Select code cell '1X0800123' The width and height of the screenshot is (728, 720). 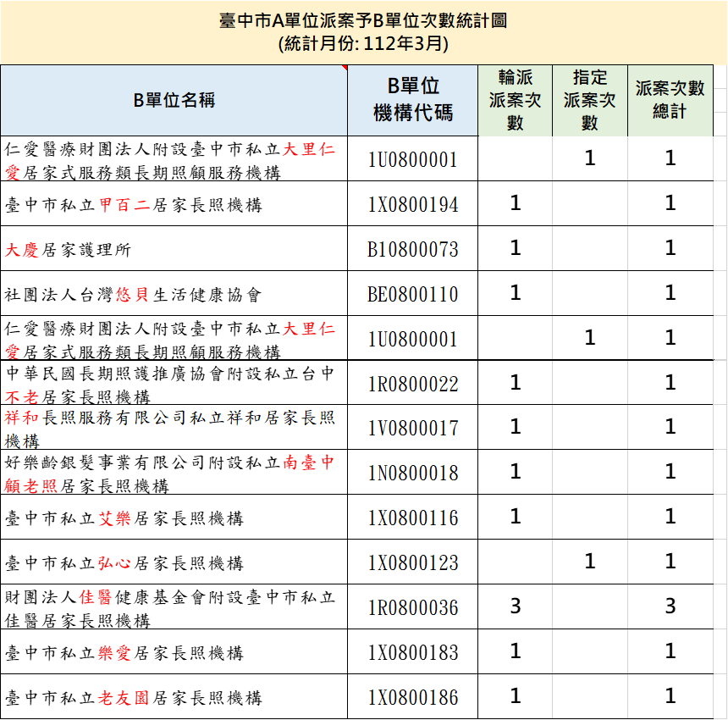click(x=413, y=563)
